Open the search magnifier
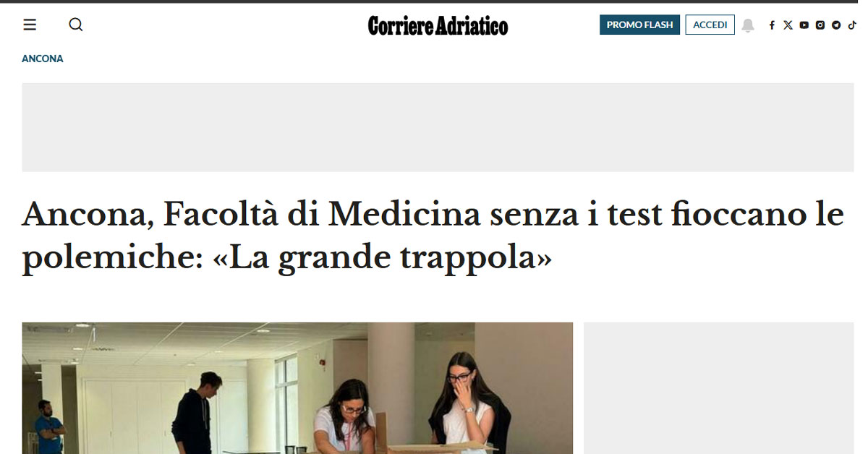 (x=76, y=25)
